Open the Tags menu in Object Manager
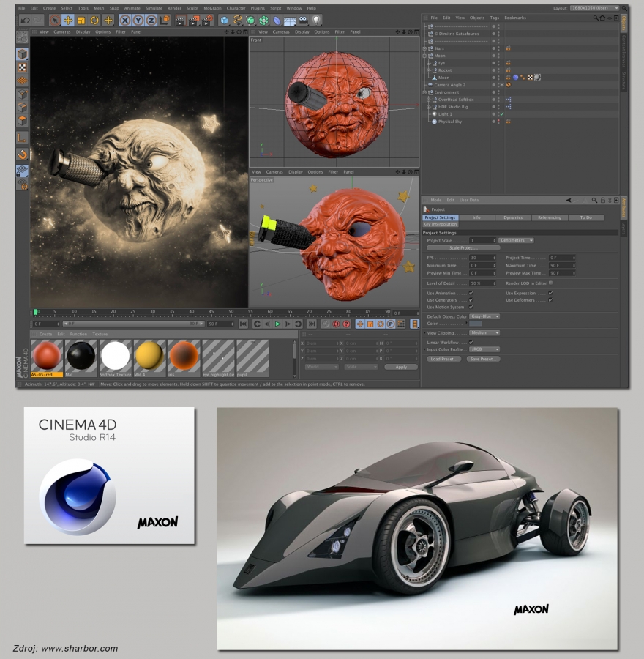This screenshot has height=659, width=644. tap(495, 18)
